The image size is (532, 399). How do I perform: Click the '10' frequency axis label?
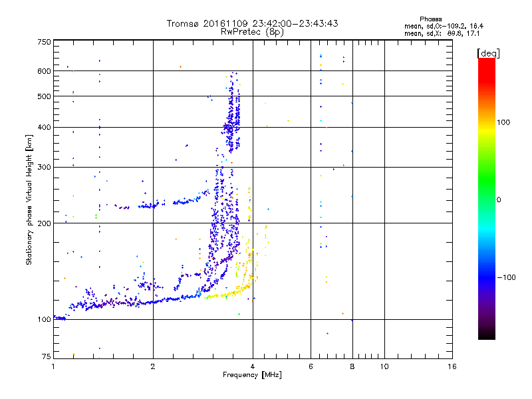coord(384,366)
